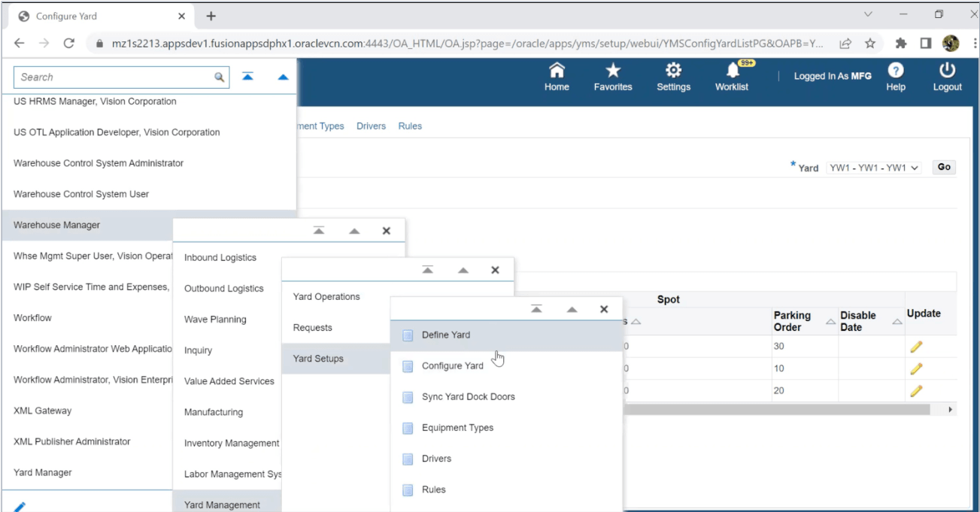Click the pencil edit icon at navigator bottom

pyautogui.click(x=20, y=506)
